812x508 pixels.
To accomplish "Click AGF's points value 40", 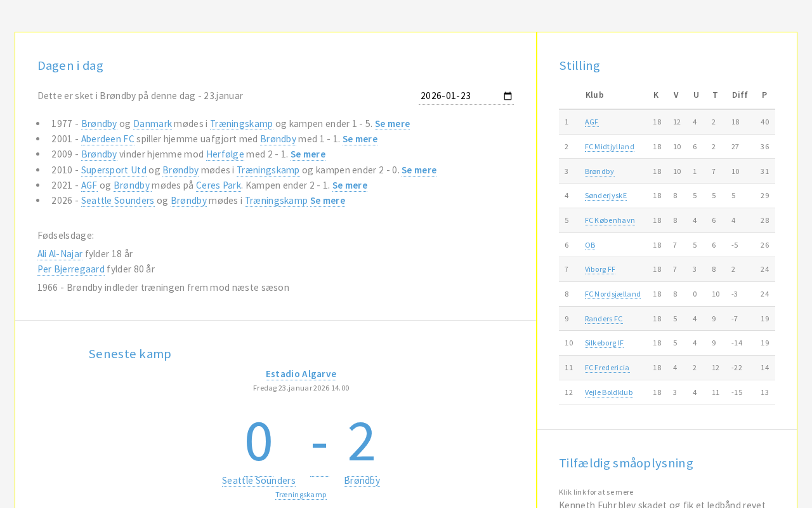I will (765, 122).
